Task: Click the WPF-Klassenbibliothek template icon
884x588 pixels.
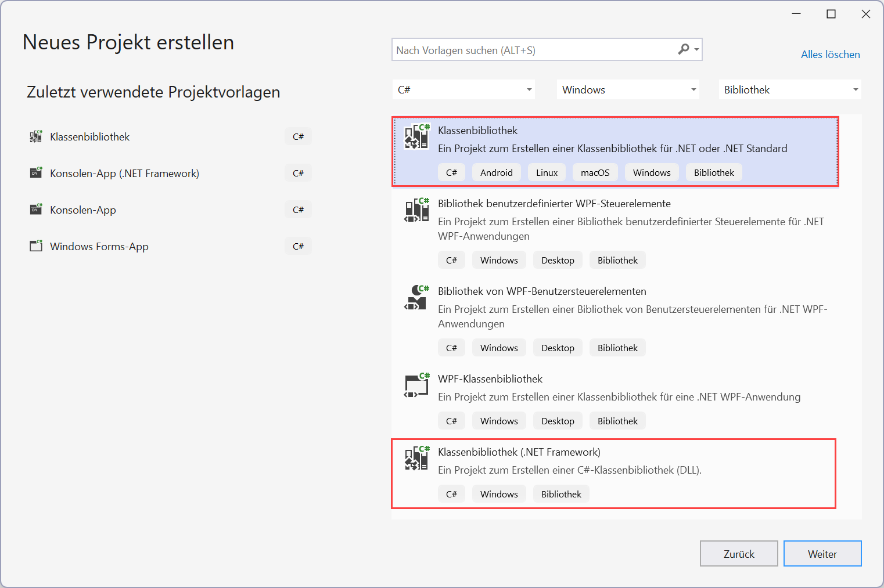Action: (416, 385)
